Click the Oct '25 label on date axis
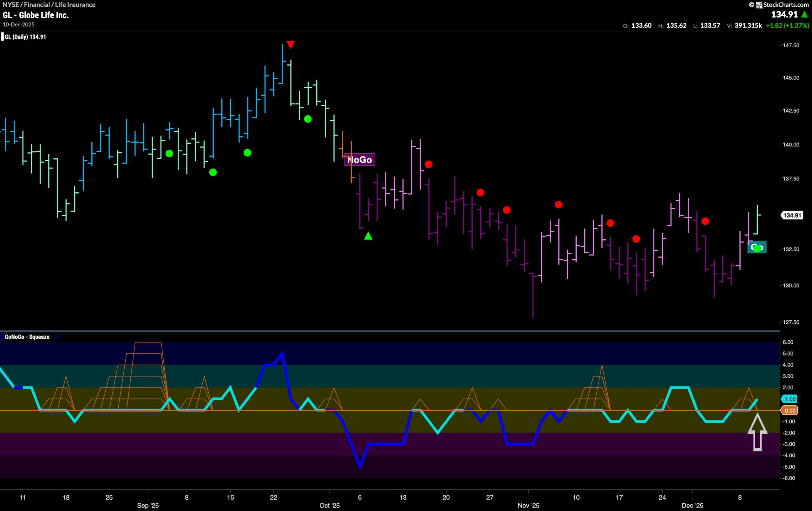The image size is (812, 511). coord(330,506)
